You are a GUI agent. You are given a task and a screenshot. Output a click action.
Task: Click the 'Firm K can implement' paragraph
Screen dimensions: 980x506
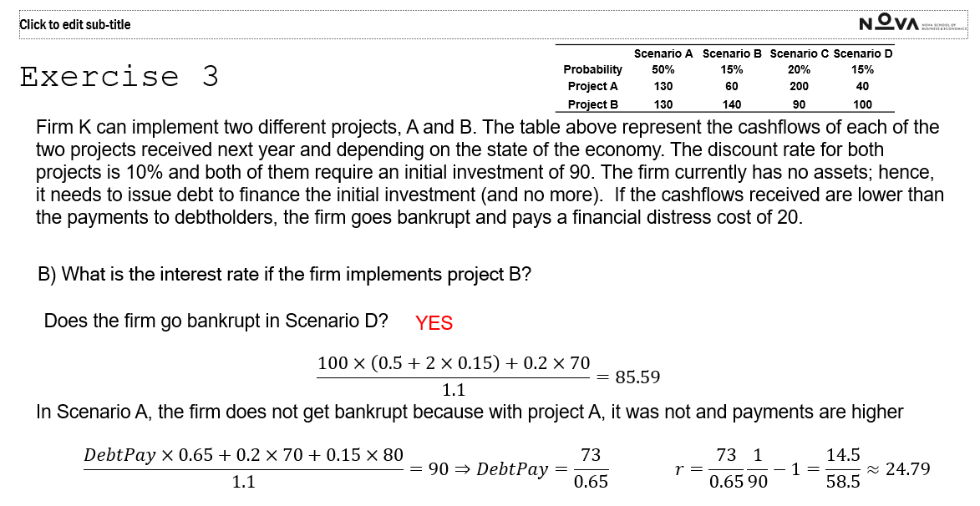(x=490, y=172)
